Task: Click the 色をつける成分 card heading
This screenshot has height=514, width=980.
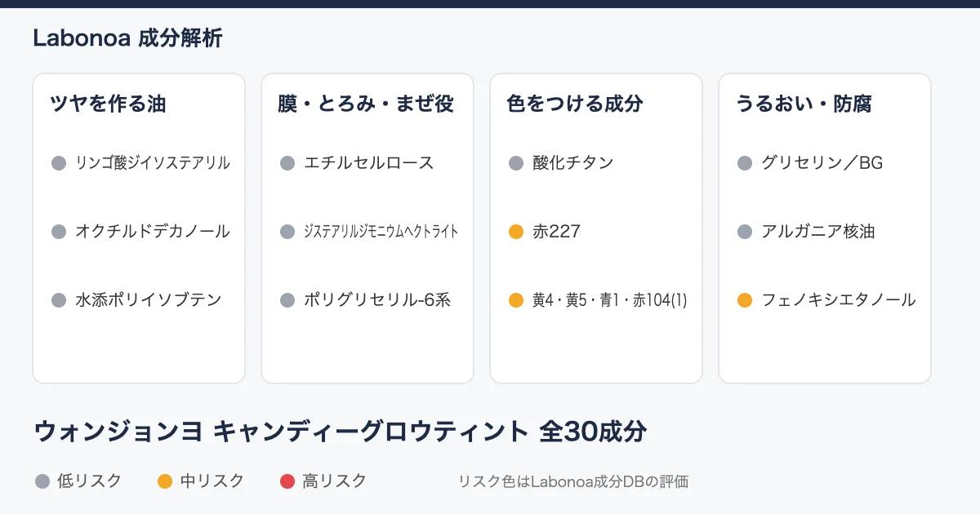Action: point(575,104)
